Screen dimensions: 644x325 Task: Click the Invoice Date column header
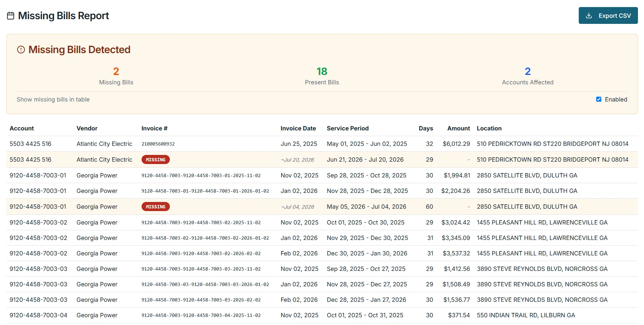[298, 128]
